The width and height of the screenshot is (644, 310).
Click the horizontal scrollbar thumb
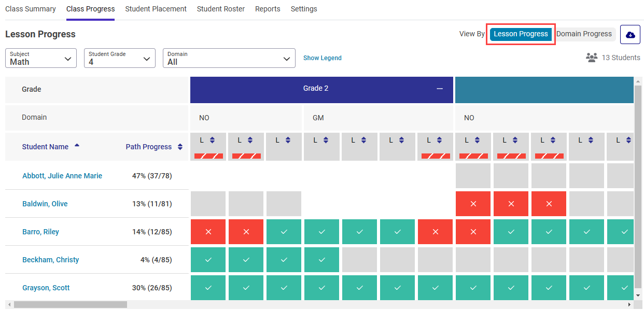click(x=70, y=305)
